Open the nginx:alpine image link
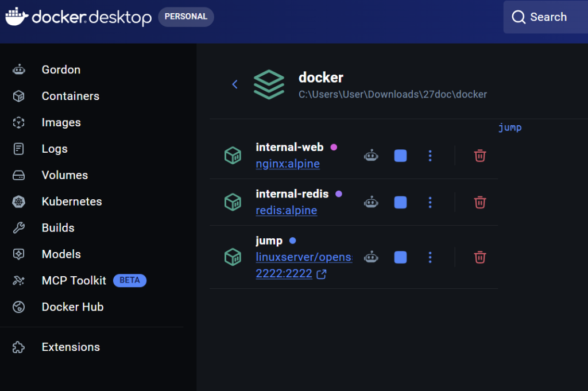 click(x=288, y=164)
